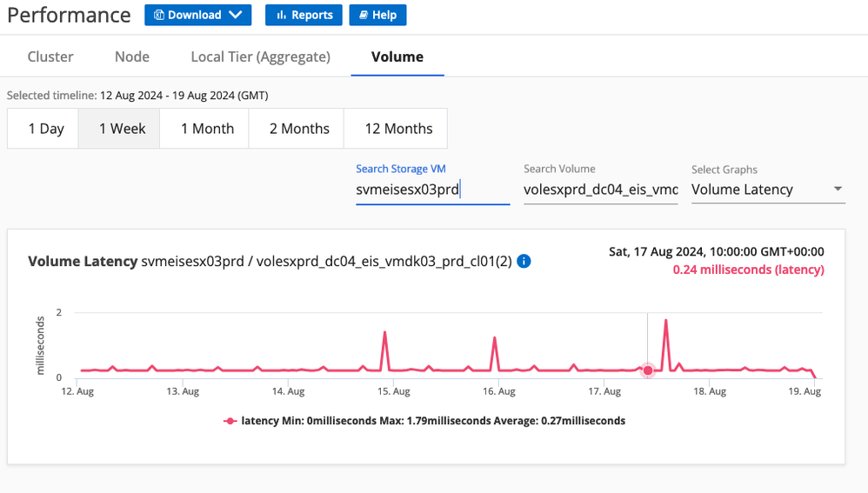
Task: Toggle the latency series legend marker
Action: 230,421
